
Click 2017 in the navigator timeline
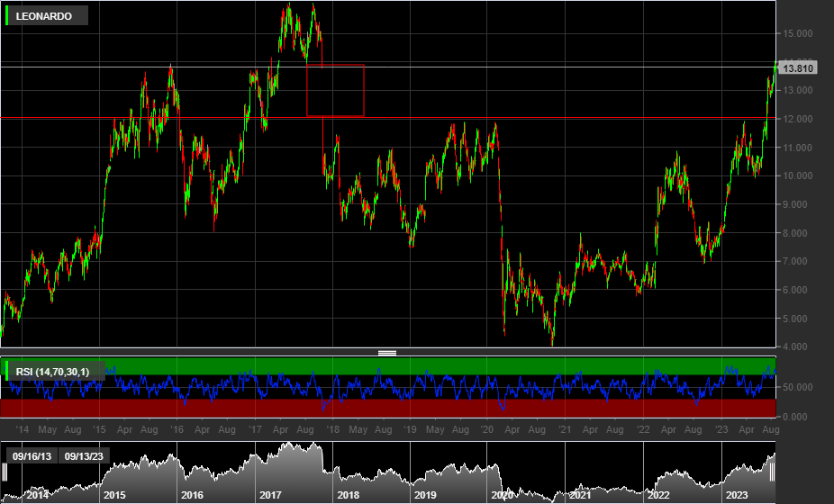270,495
